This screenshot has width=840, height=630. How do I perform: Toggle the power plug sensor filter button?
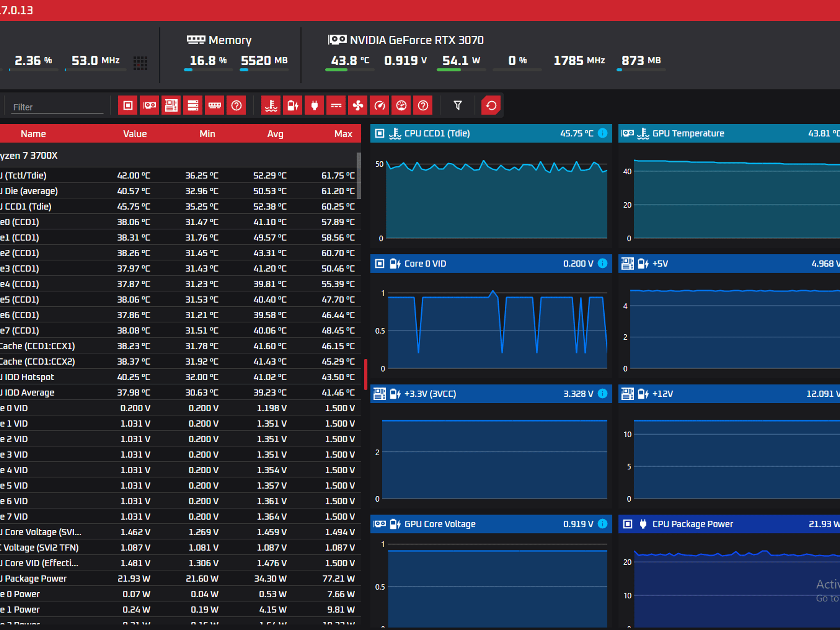(314, 106)
